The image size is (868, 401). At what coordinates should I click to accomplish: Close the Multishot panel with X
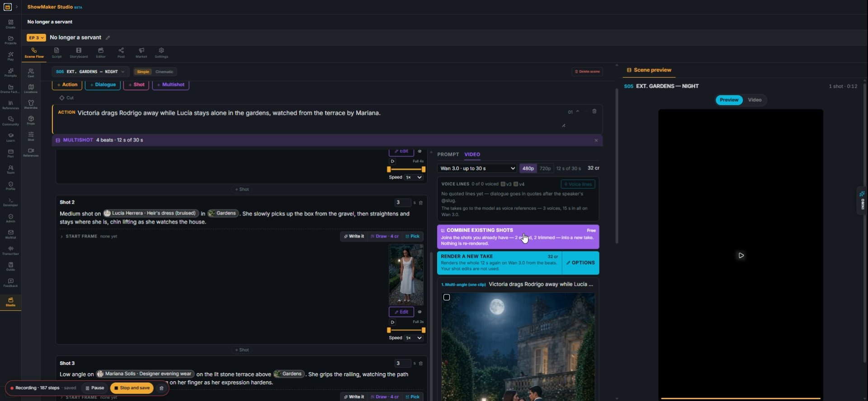[x=596, y=140]
